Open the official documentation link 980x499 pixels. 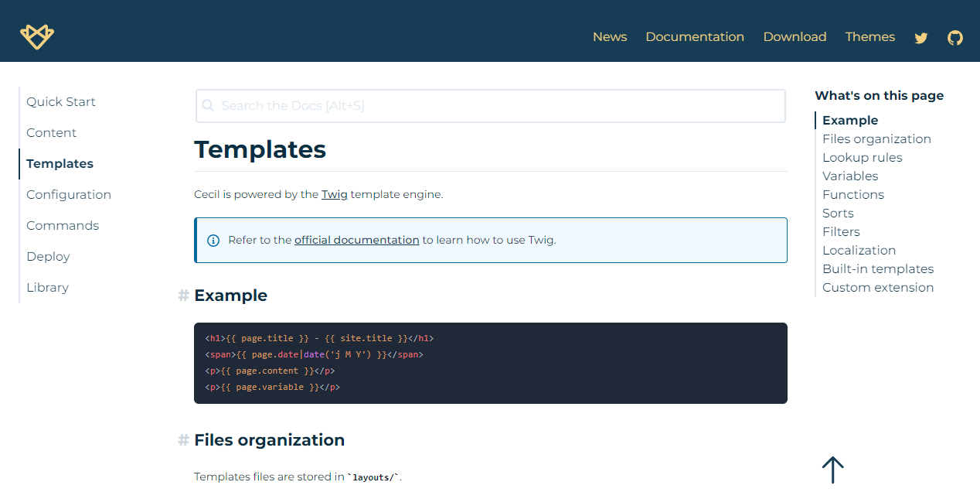coord(356,240)
